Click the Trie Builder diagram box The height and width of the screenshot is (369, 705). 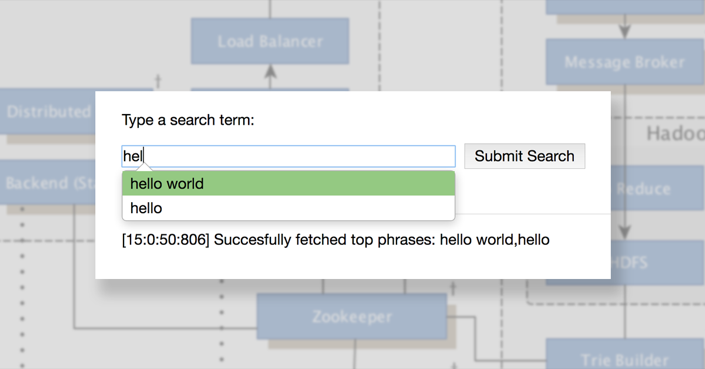click(625, 355)
